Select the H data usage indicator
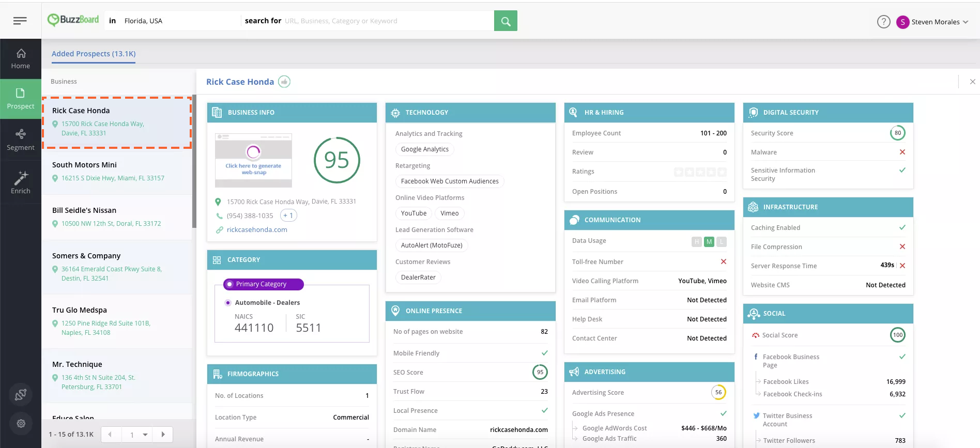This screenshot has height=448, width=980. coord(697,241)
